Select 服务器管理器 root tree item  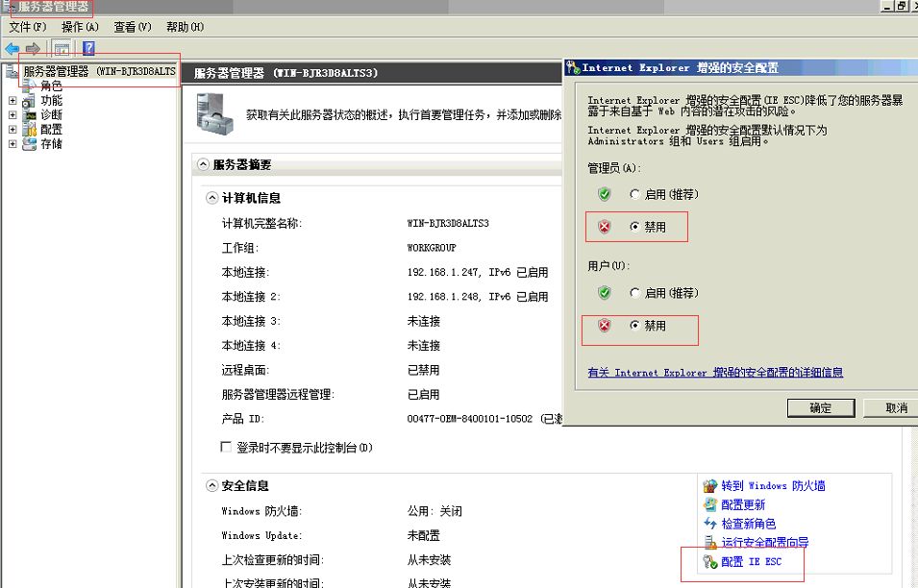100,71
